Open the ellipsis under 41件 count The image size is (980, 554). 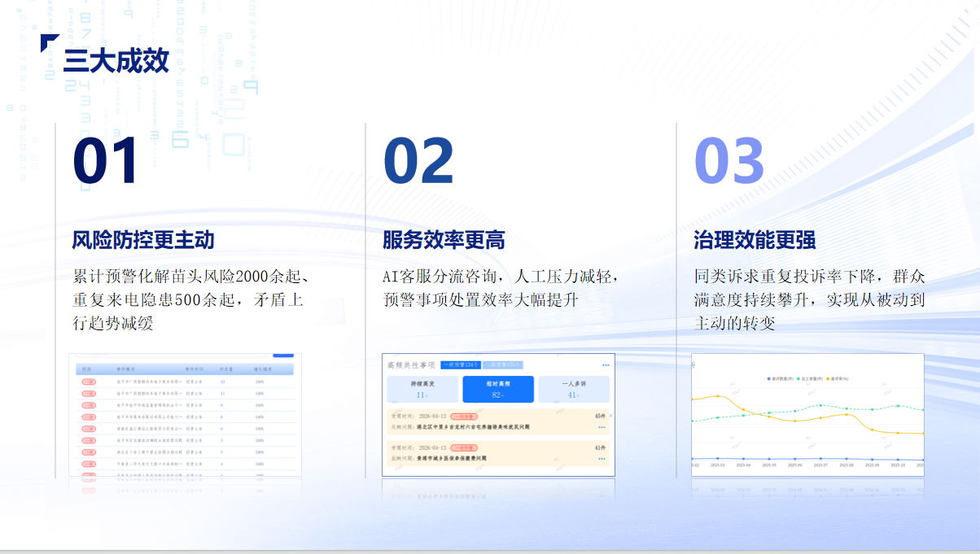click(x=602, y=459)
